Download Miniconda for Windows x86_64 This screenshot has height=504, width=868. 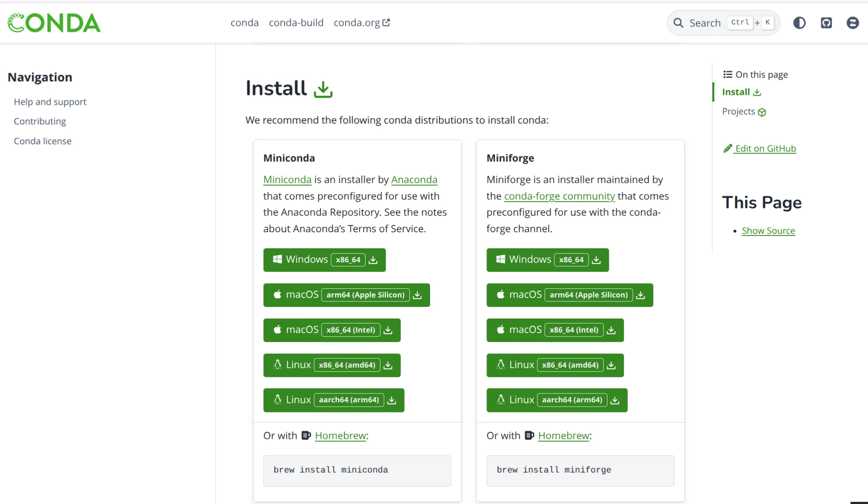324,260
